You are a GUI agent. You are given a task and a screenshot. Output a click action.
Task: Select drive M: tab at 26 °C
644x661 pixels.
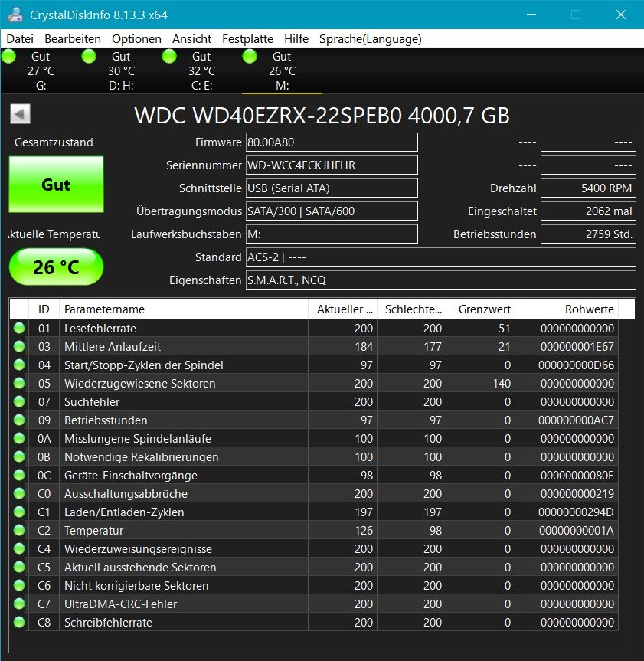tap(282, 70)
